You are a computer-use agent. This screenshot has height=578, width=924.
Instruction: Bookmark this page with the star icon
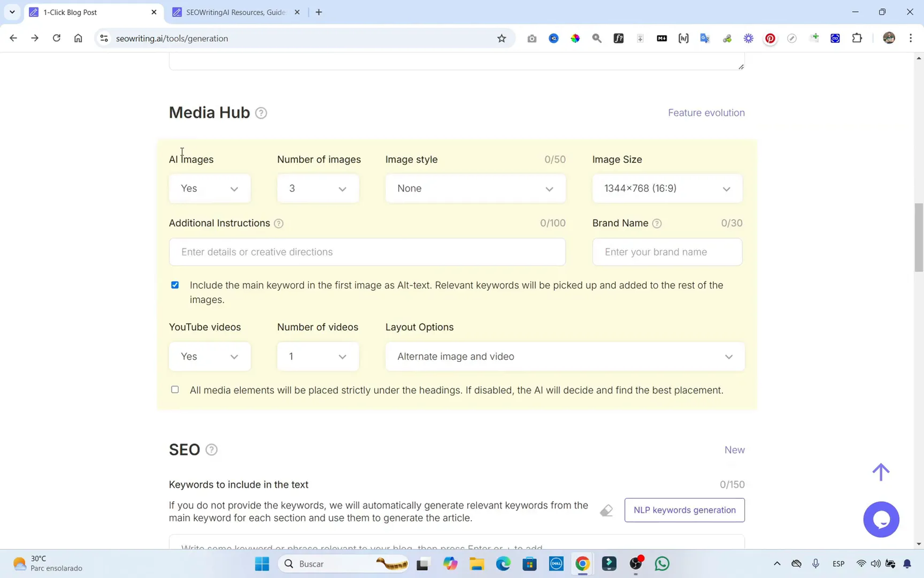tap(502, 38)
